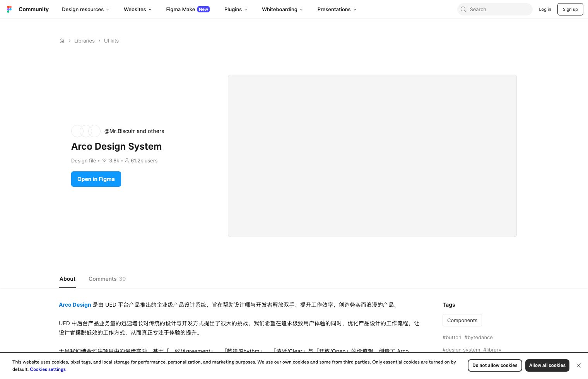Screen dimensions: 588x379
Task: Click the users icon beside 61.2k users
Action: pyautogui.click(x=127, y=160)
